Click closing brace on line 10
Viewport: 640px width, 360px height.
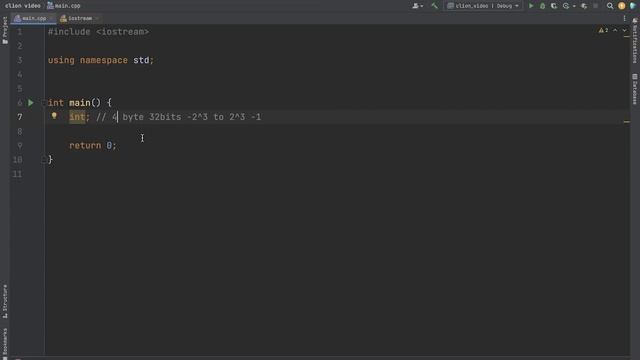pyautogui.click(x=51, y=160)
